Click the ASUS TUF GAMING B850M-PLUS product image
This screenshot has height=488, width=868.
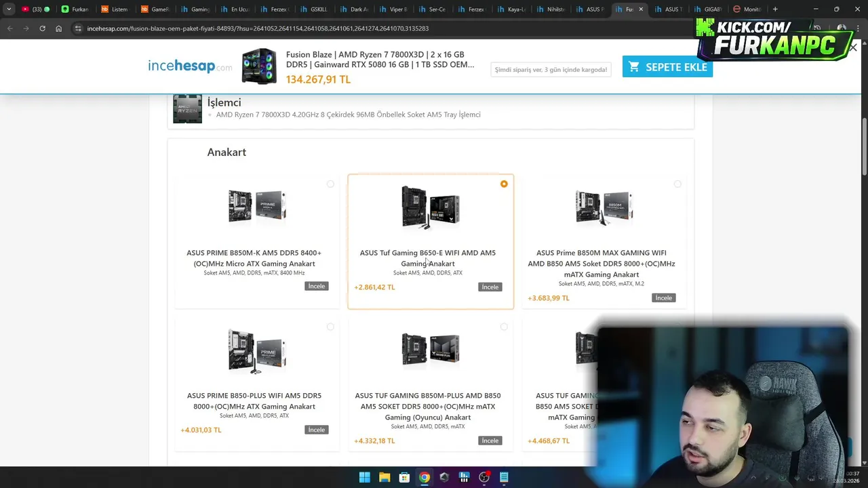431,350
